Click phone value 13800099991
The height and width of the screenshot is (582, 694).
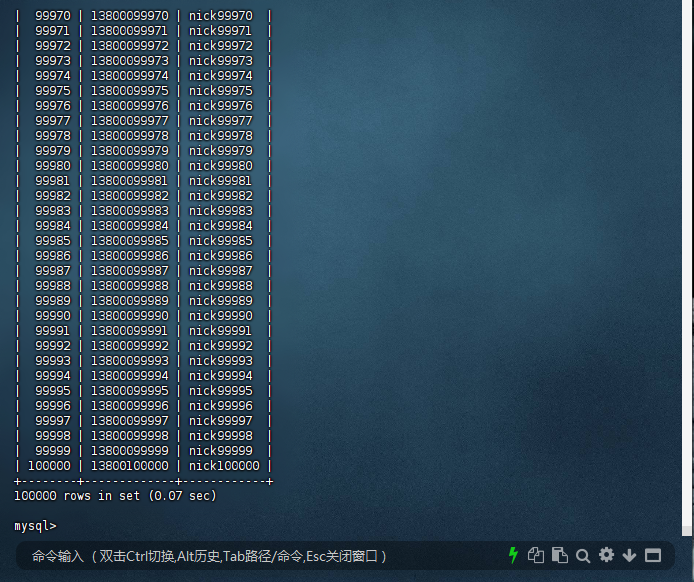tap(130, 331)
